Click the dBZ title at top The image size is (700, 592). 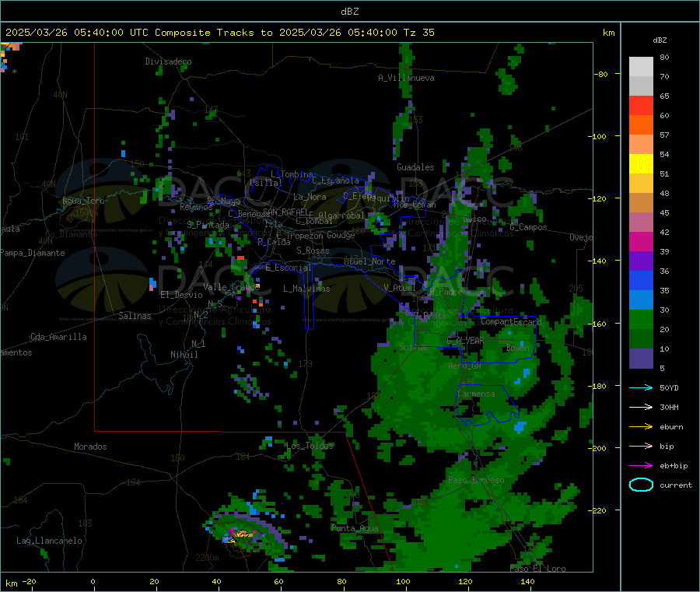click(x=349, y=12)
